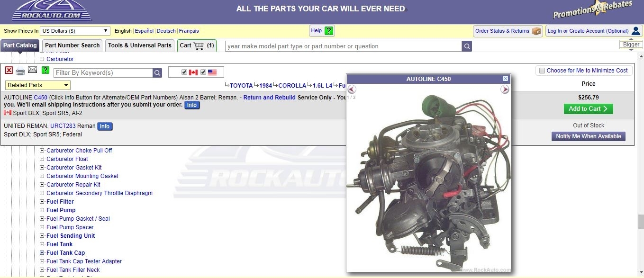Open Fuel Tank Filler Neck category
Screen dimensions: 644x278
tap(73, 270)
